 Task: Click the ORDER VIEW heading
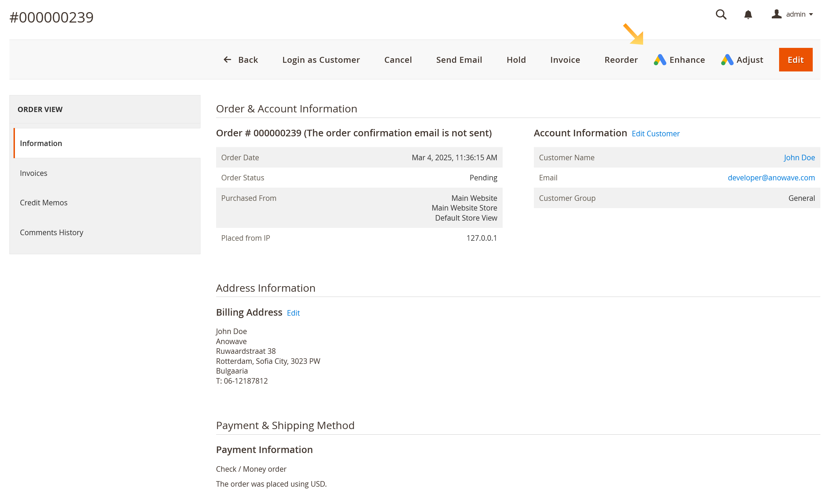(40, 109)
